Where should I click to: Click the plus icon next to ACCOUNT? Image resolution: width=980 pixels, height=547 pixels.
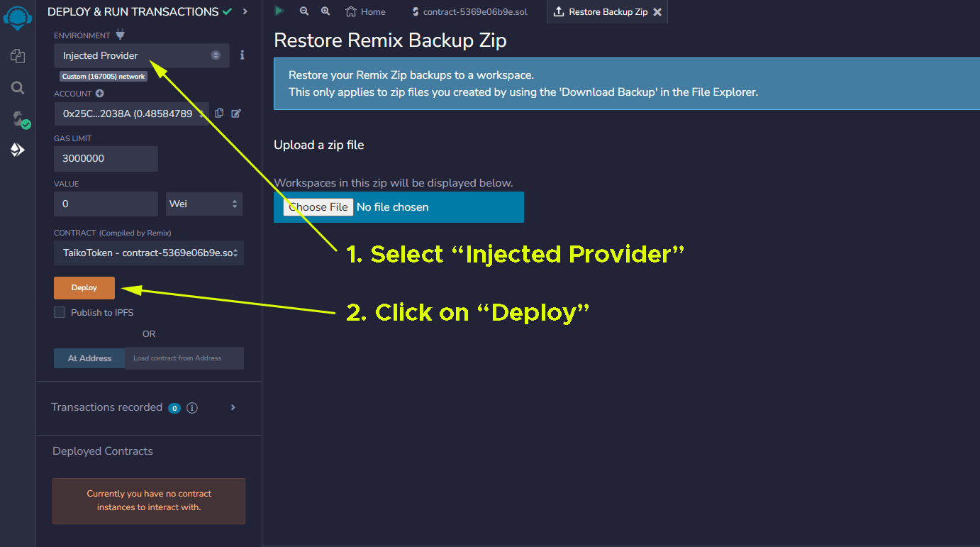(100, 94)
